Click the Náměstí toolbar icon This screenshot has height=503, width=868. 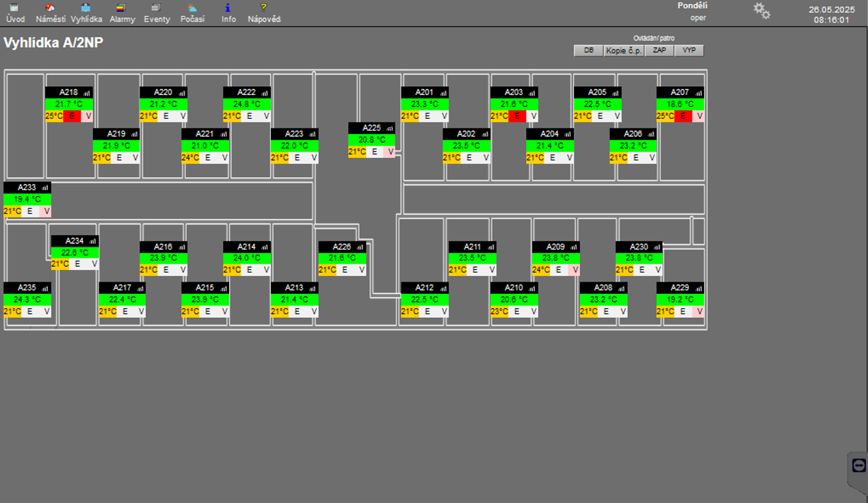point(49,8)
